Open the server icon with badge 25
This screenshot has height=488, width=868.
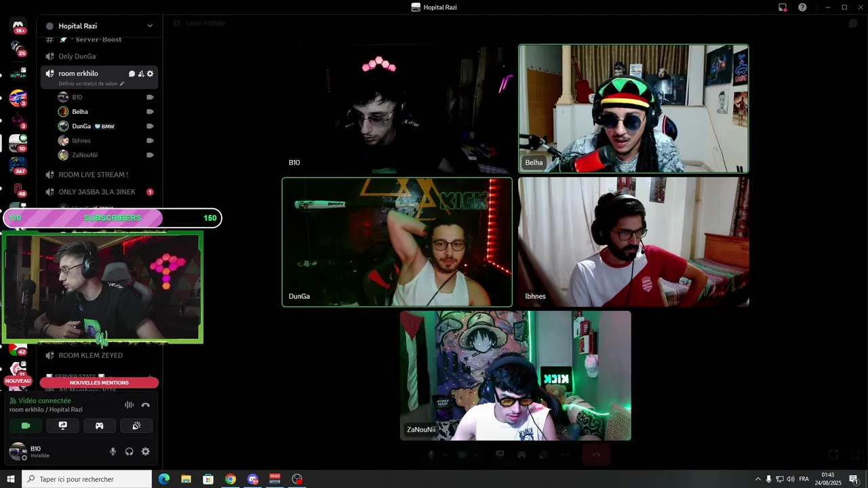[18, 48]
